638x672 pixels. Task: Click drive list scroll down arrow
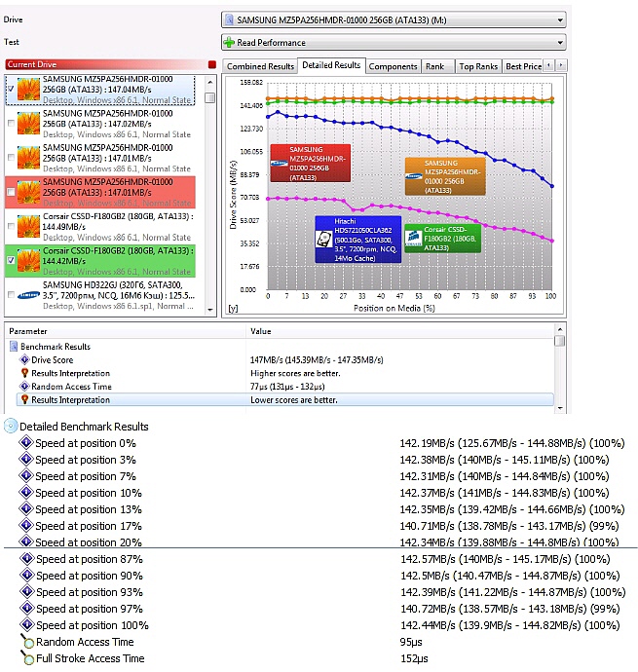(210, 310)
